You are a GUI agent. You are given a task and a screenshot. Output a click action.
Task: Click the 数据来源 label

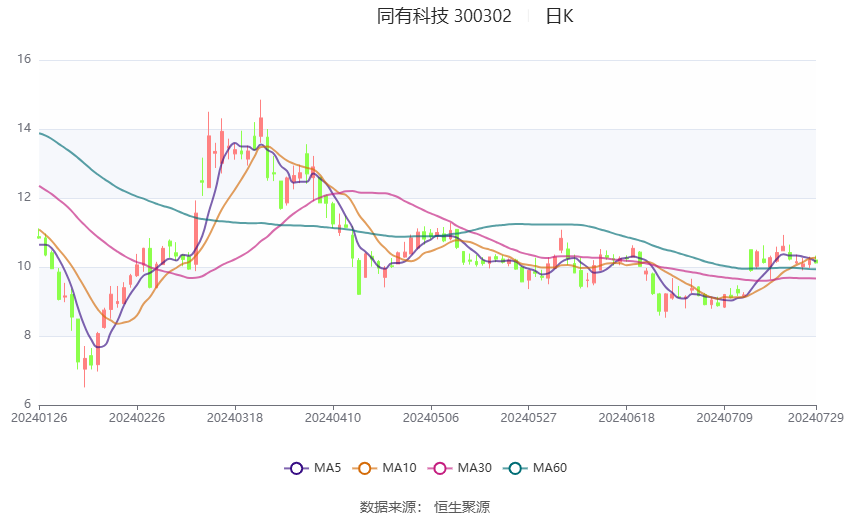[x=388, y=507]
